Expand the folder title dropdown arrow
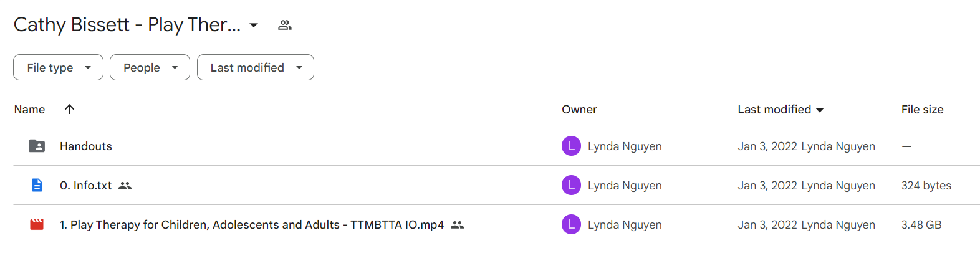The height and width of the screenshot is (271, 980). (x=254, y=25)
